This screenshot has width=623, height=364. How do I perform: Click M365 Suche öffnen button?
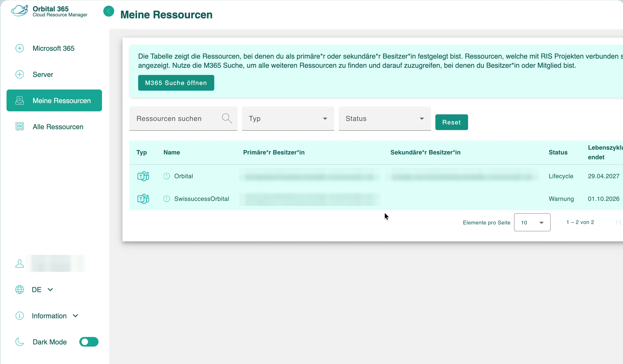176,83
